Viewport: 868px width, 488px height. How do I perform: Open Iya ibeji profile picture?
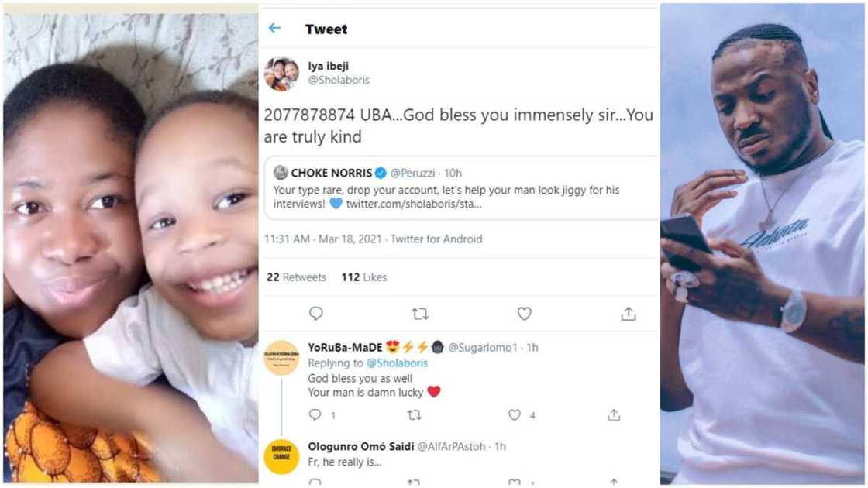pos(281,74)
